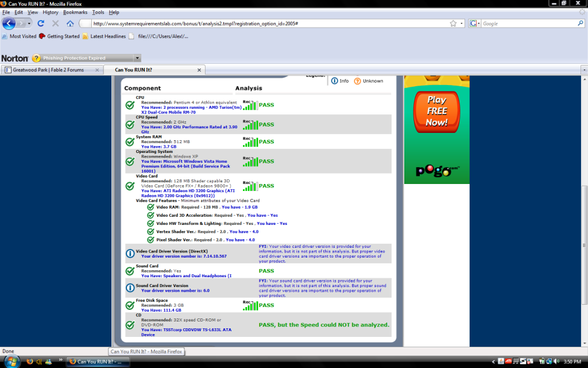The height and width of the screenshot is (368, 588).
Task: Open the address bar history dropdown
Action: pos(462,23)
